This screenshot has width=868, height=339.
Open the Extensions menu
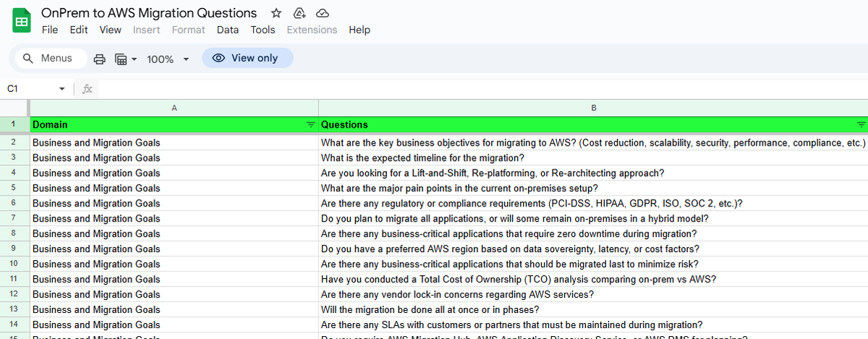tap(312, 30)
